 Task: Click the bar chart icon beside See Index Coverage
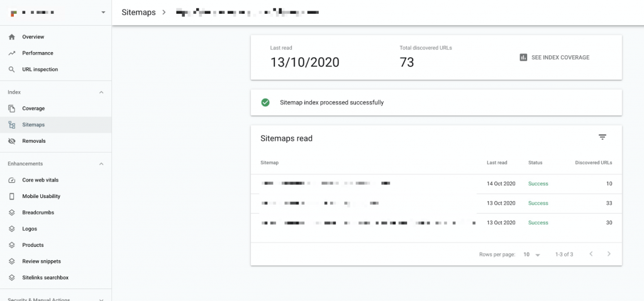pyautogui.click(x=523, y=57)
